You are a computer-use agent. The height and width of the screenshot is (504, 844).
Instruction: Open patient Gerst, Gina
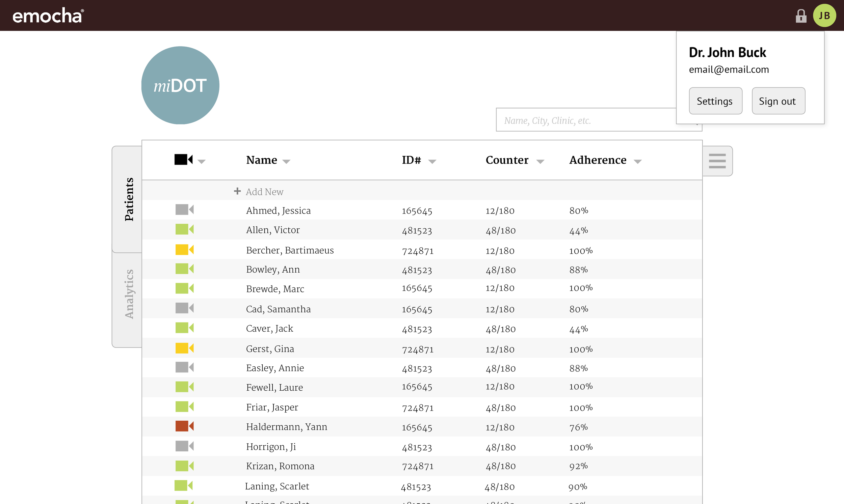(270, 349)
